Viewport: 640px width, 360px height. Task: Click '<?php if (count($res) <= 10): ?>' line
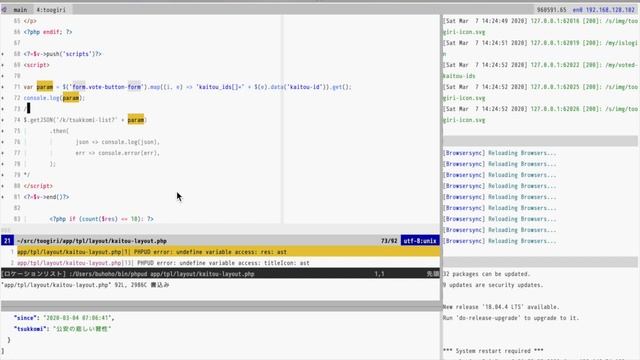click(x=102, y=219)
